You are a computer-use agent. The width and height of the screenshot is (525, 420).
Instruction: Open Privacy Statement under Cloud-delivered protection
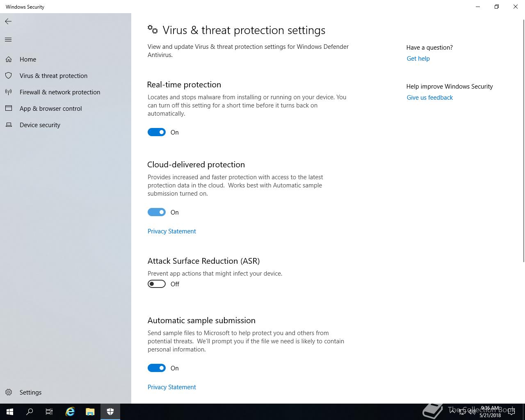click(x=172, y=231)
